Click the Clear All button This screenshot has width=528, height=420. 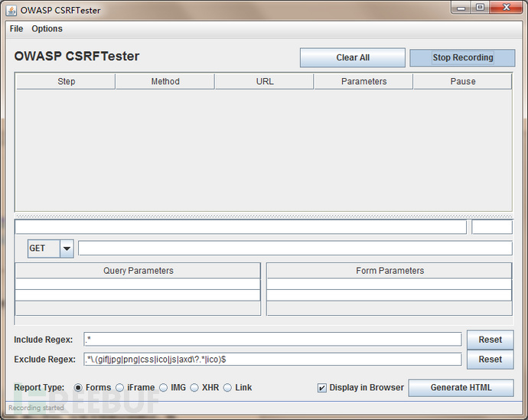pos(353,57)
